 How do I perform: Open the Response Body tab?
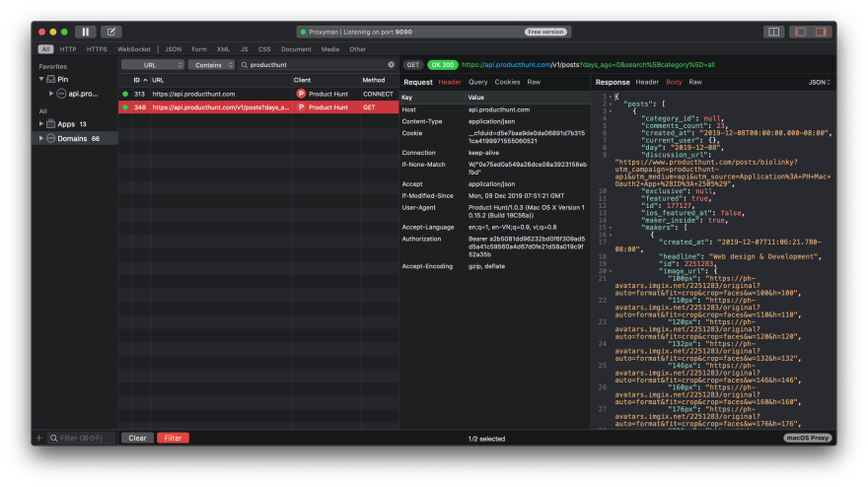[x=674, y=82]
